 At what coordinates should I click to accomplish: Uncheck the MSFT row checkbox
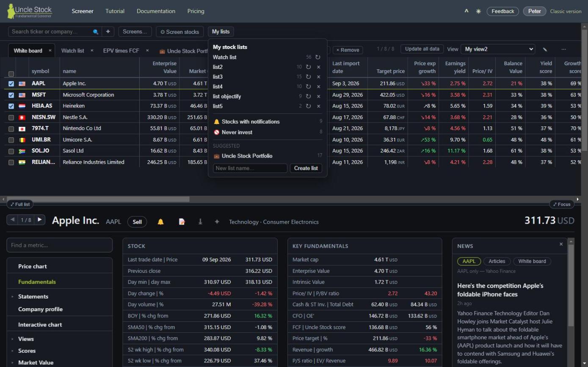point(11,95)
